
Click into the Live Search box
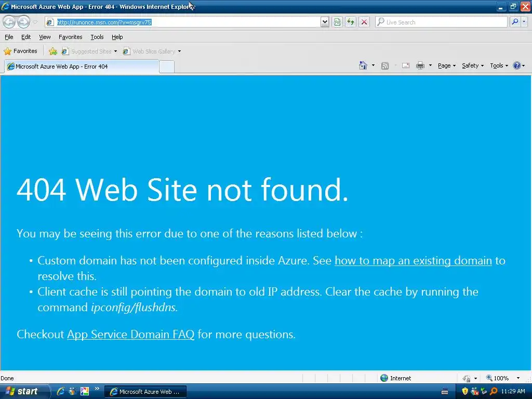tap(441, 22)
